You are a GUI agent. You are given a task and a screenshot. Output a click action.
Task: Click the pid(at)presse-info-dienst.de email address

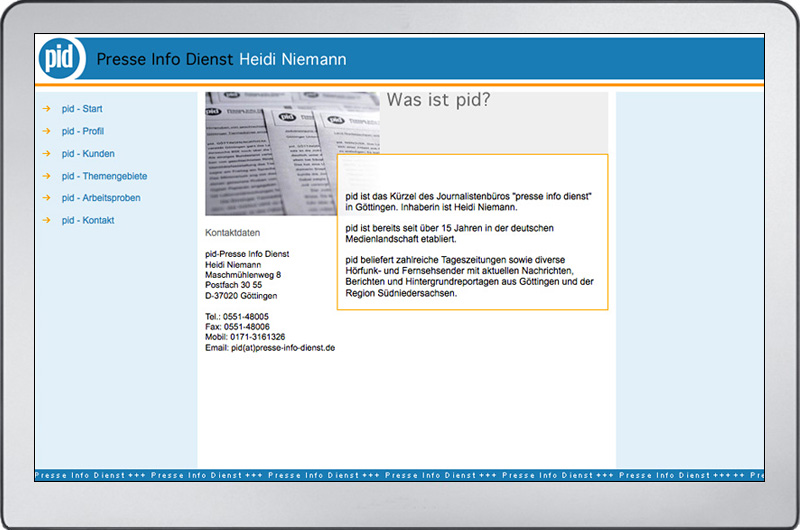(283, 348)
